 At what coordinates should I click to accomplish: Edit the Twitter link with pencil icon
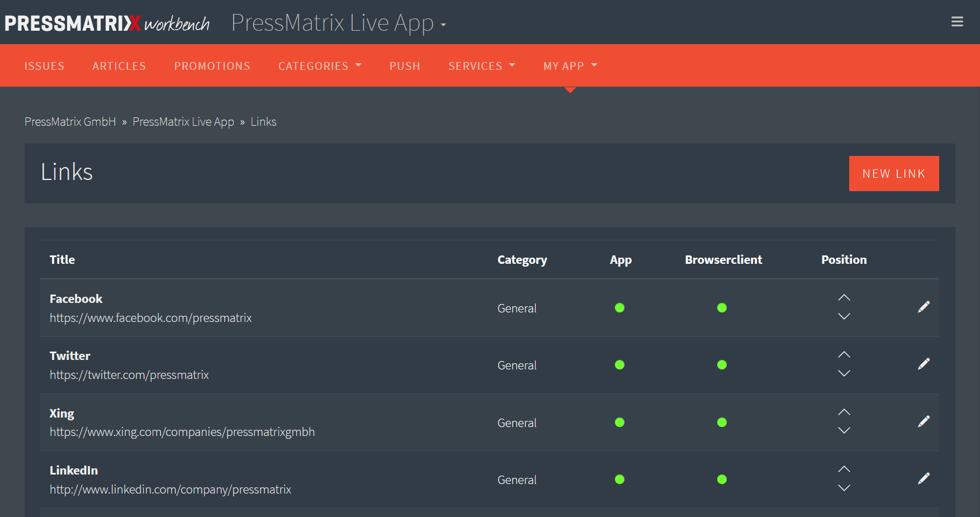924,364
